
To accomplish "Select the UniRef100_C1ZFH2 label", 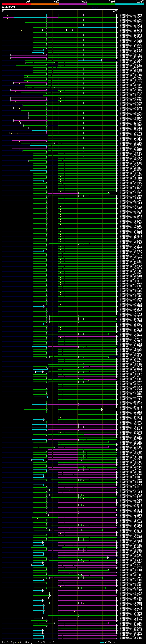I will point(131,347).
